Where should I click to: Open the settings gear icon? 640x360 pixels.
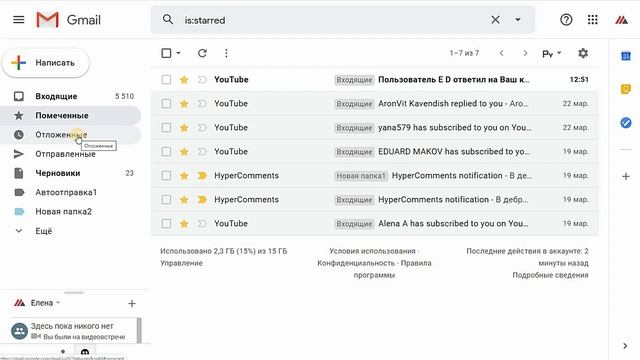(x=583, y=53)
